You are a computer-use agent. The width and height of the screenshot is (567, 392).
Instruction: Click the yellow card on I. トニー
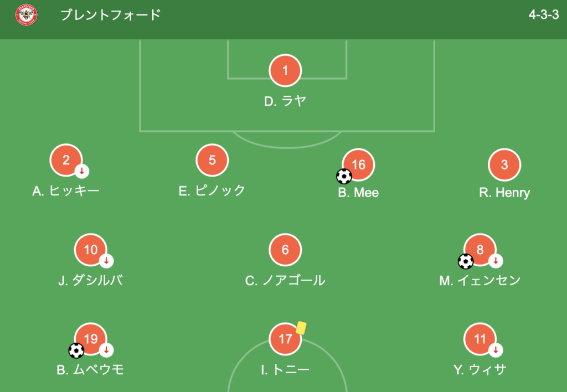301,328
